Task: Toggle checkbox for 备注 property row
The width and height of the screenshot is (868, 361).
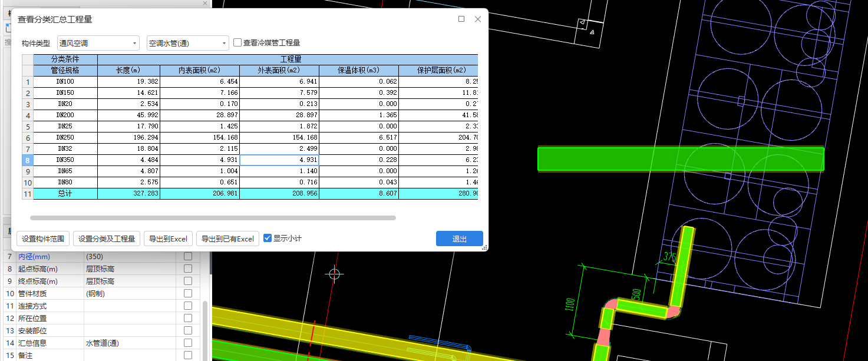Action: click(x=188, y=355)
